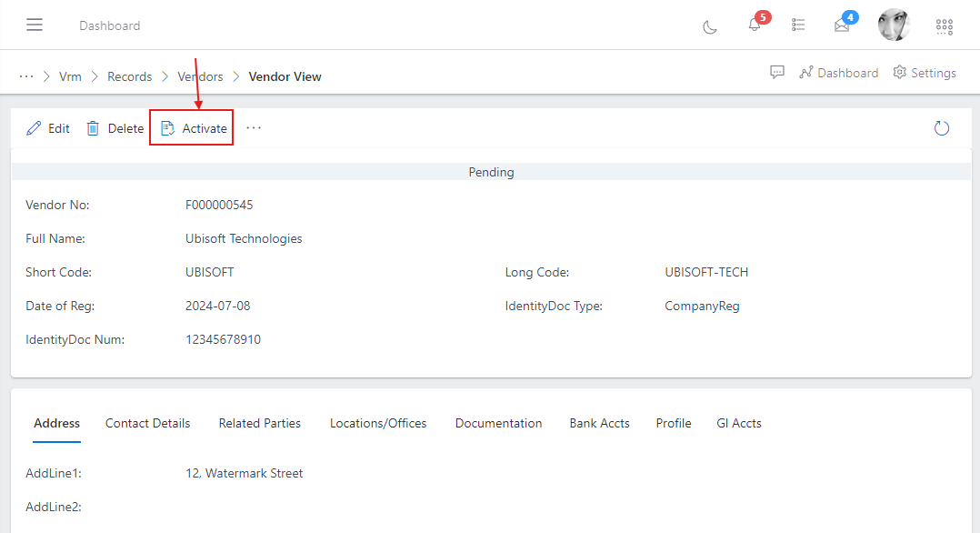Open vendor number F000000545 link

coord(221,205)
